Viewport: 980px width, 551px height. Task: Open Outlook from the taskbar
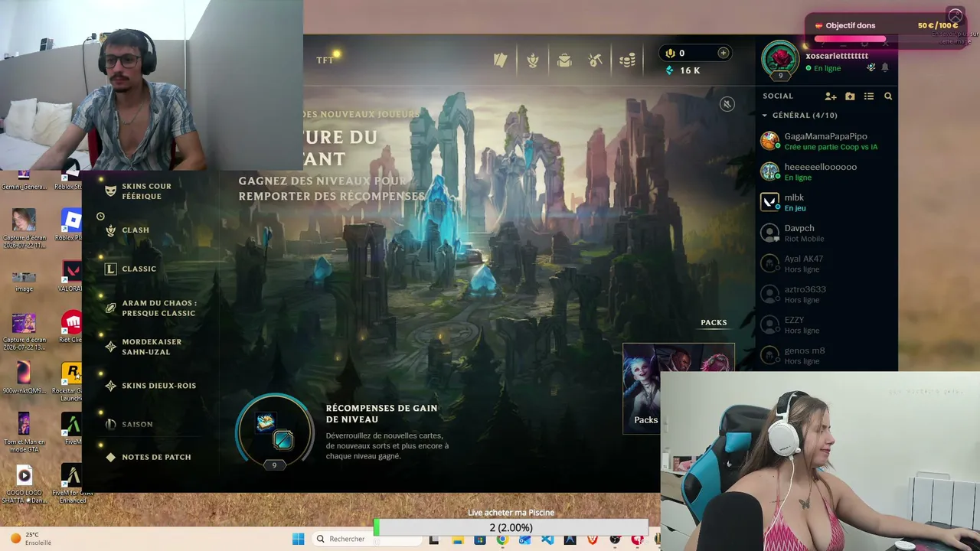point(524,540)
